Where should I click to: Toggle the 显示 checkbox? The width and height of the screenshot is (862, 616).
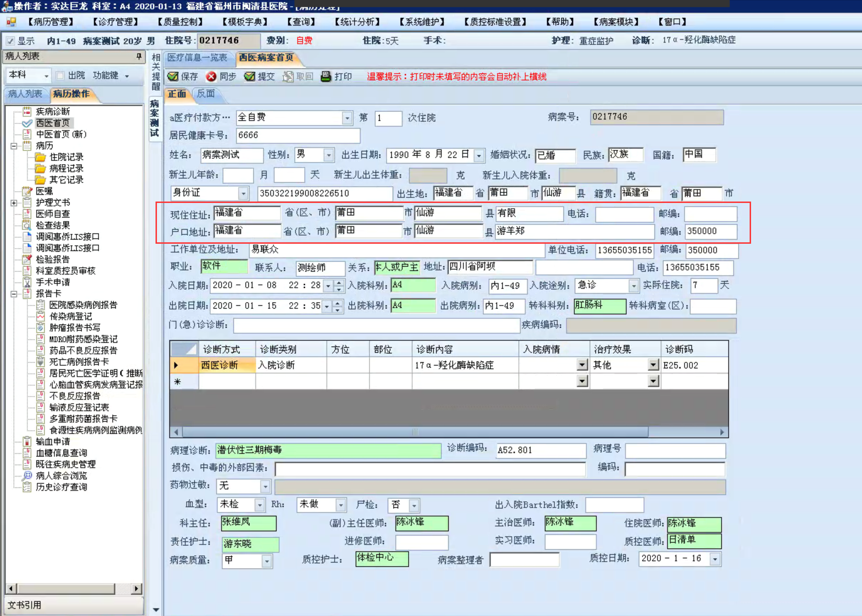[x=10, y=41]
